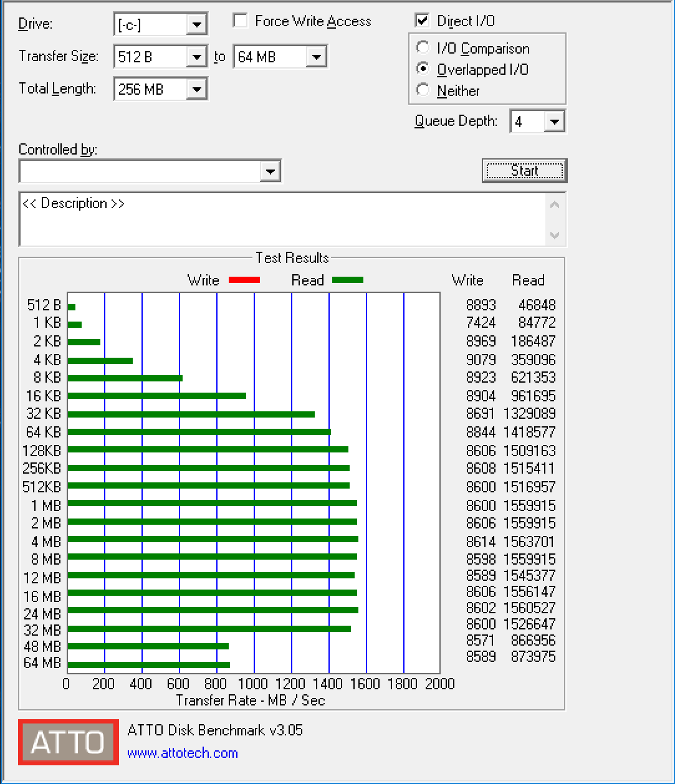
Task: Expand the Total Length dropdown
Action: pyautogui.click(x=196, y=89)
